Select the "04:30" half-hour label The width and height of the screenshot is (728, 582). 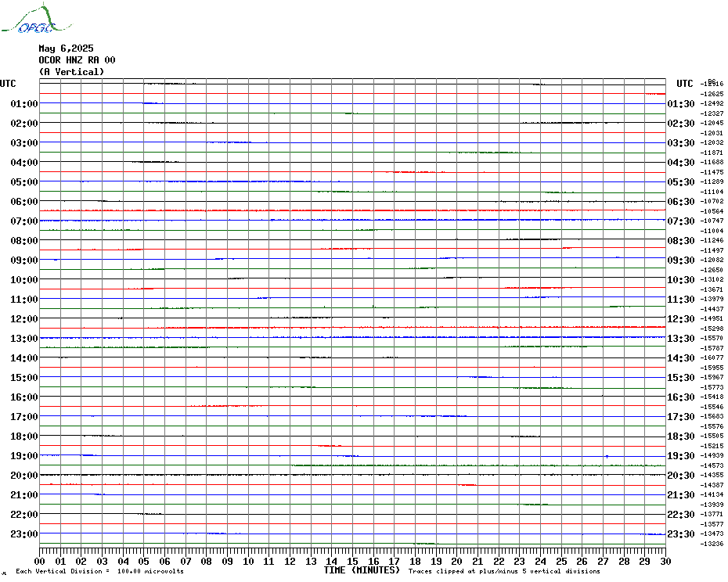point(681,163)
